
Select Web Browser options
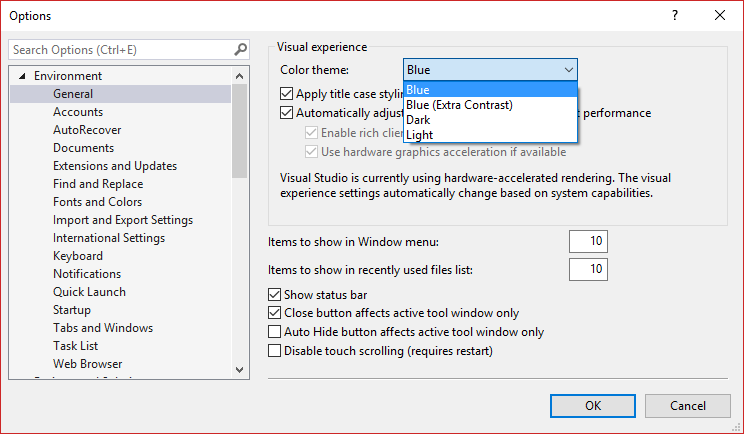(x=87, y=364)
